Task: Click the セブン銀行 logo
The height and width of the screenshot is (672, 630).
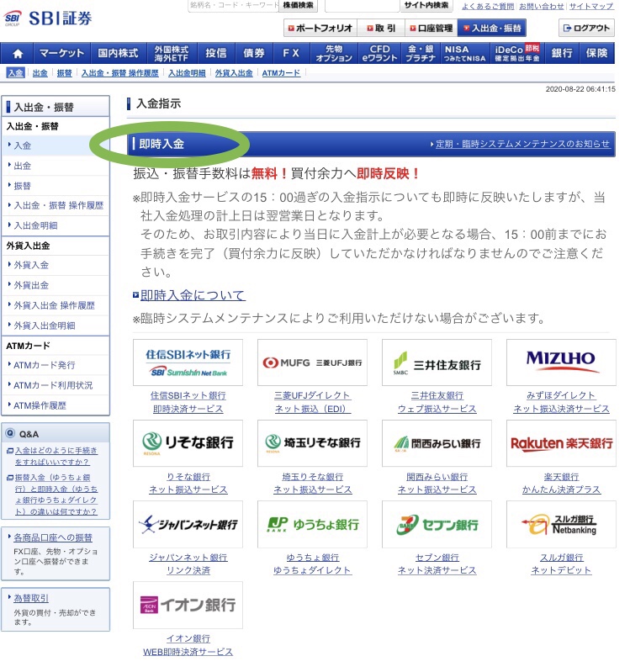Action: (437, 524)
